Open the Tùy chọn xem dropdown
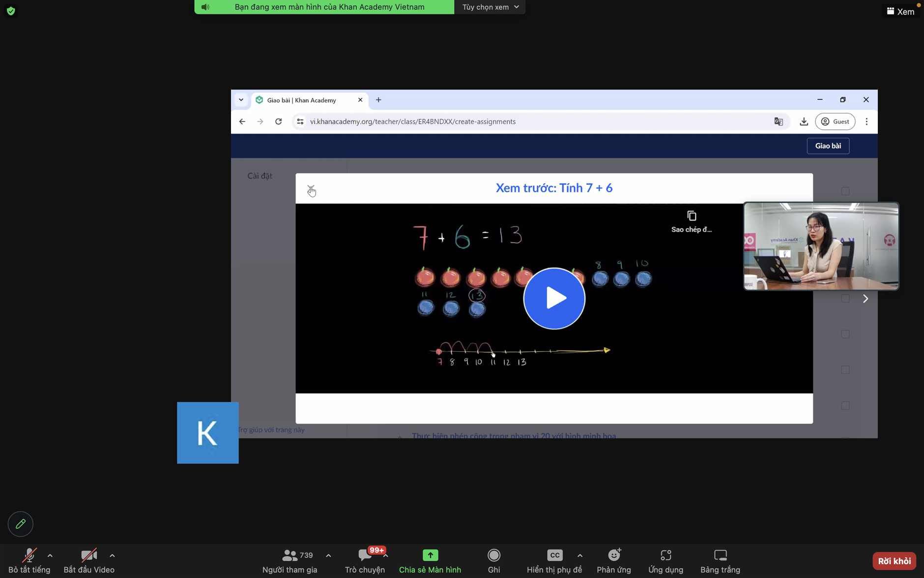The width and height of the screenshot is (924, 578). pos(490,7)
